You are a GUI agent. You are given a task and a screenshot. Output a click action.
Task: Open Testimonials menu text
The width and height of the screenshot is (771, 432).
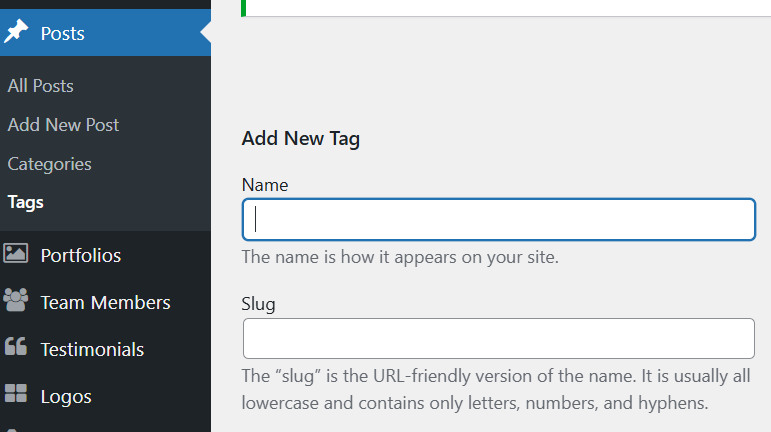(92, 349)
